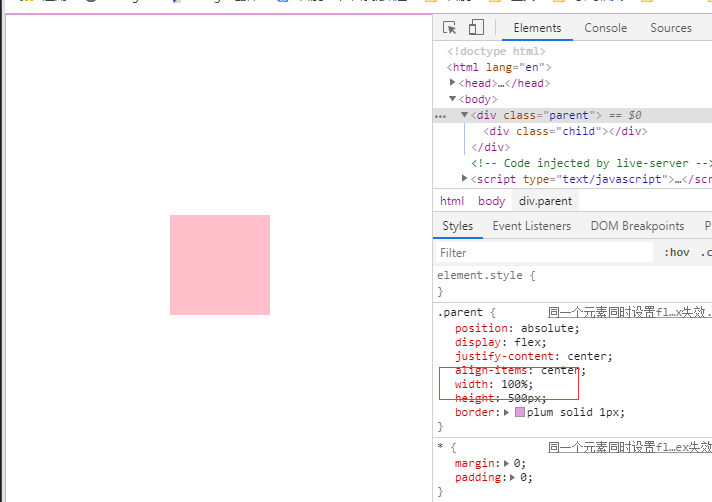Open the Event Listeners tab
Image resolution: width=712 pixels, height=502 pixels.
click(531, 226)
